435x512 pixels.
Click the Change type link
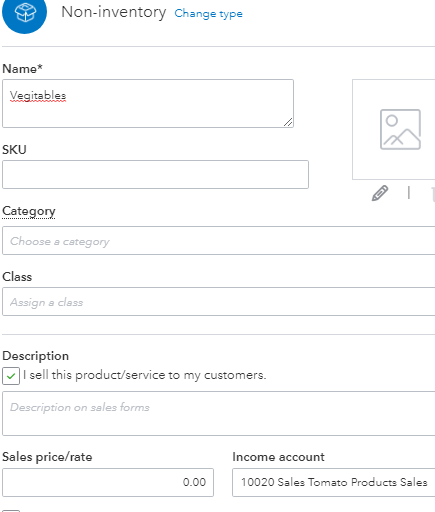pyautogui.click(x=208, y=14)
